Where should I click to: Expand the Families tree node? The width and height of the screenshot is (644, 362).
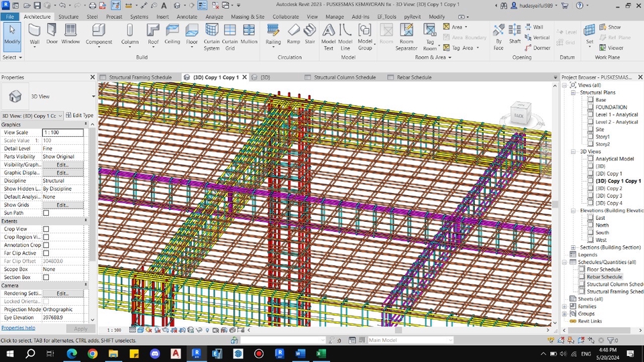tap(565, 306)
